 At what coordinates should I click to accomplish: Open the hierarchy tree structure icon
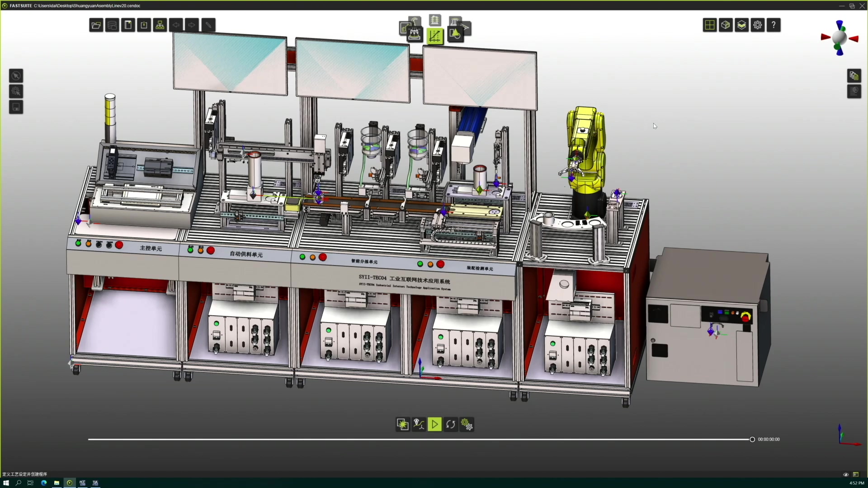coord(160,25)
